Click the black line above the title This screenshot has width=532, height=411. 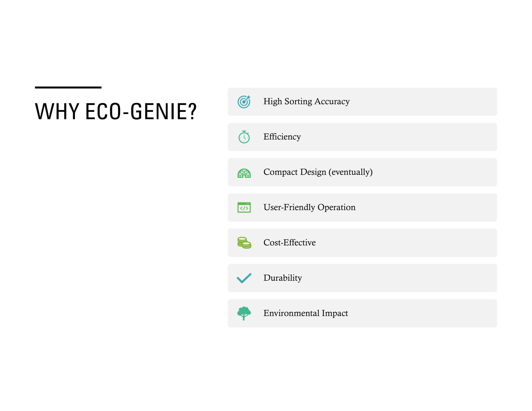68,88
